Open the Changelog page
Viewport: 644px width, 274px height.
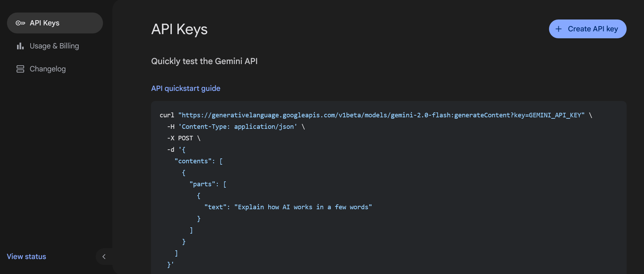(48, 69)
